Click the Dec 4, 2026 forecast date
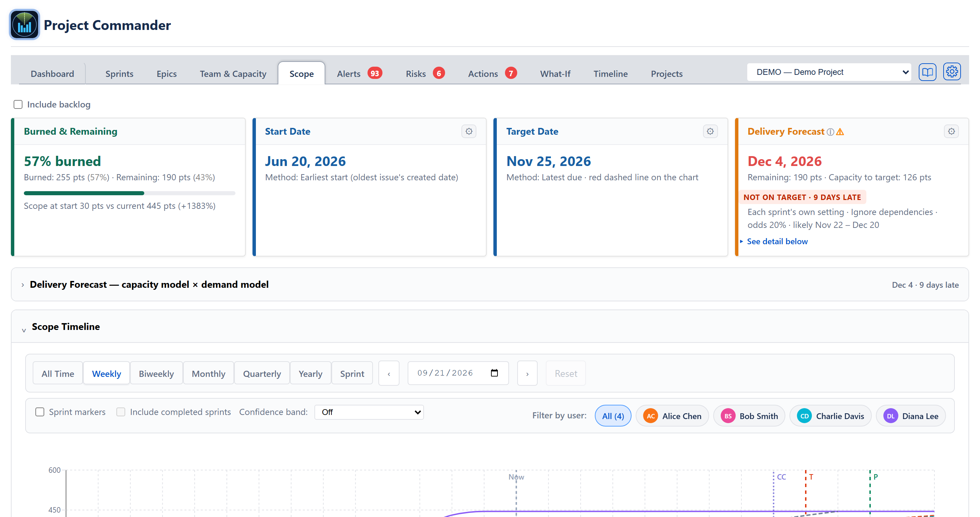 click(x=784, y=162)
